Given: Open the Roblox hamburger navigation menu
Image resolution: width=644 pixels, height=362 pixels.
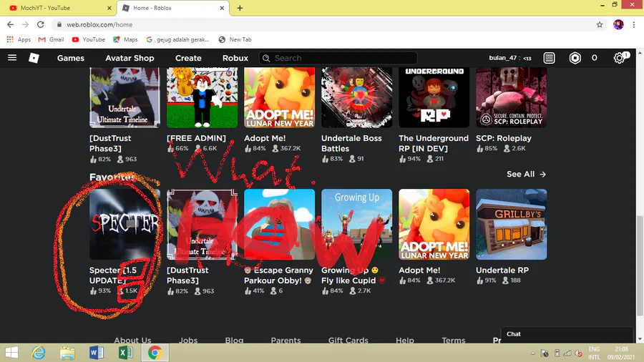Looking at the screenshot, I should click(x=12, y=57).
